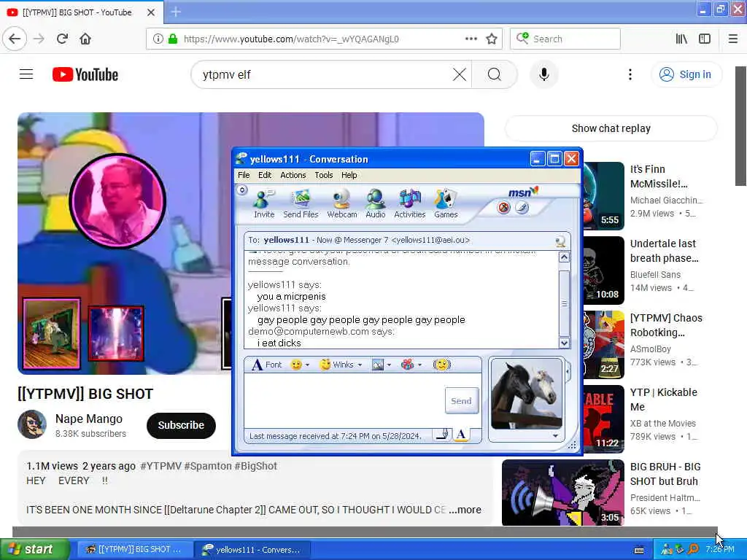Screen dimensions: 747x560
Task: Click the Audio icon in conversation window
Action: [376, 204]
